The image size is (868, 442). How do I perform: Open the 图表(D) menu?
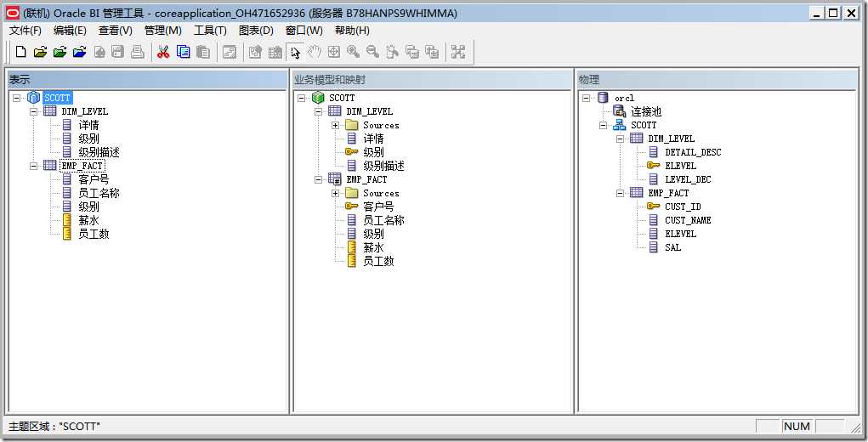tap(256, 31)
